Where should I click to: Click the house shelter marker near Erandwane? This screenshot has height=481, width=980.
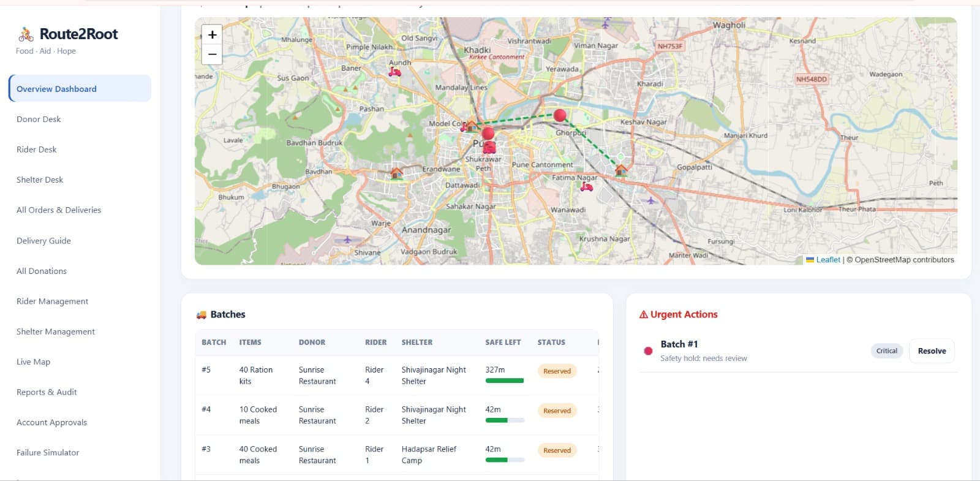tap(397, 173)
